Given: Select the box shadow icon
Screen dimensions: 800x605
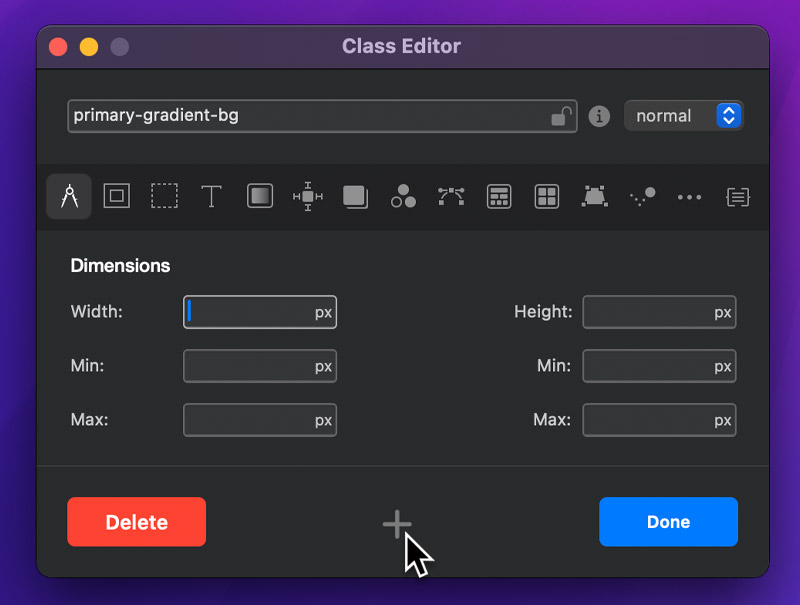Looking at the screenshot, I should point(355,197).
